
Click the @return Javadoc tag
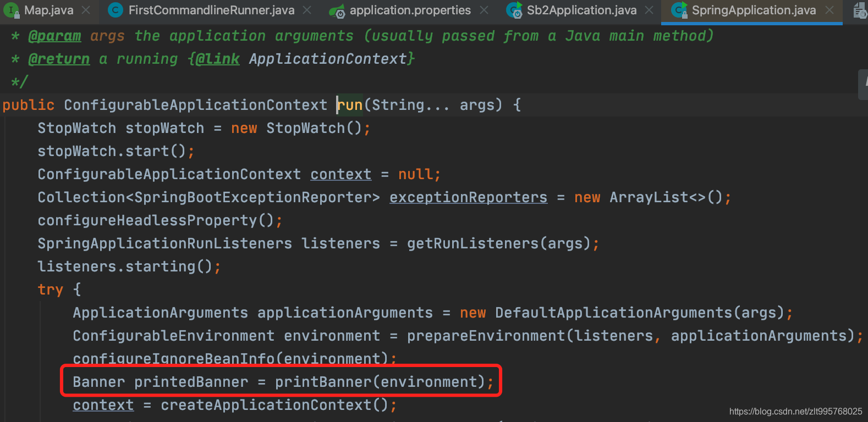[x=59, y=59]
